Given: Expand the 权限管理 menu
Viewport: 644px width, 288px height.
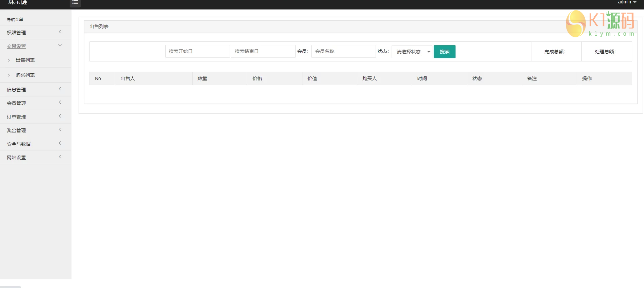Looking at the screenshot, I should click(35, 33).
